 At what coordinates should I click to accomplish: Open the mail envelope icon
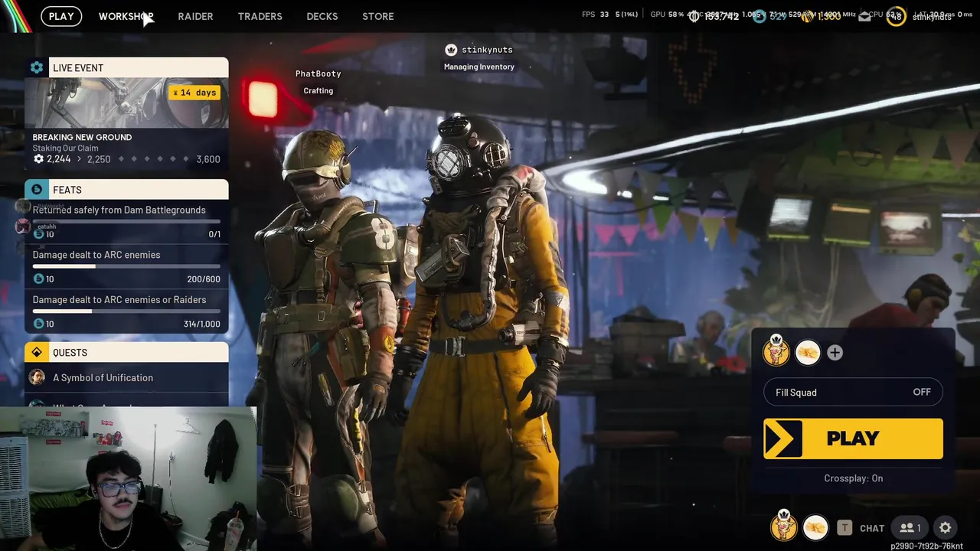coord(864,16)
